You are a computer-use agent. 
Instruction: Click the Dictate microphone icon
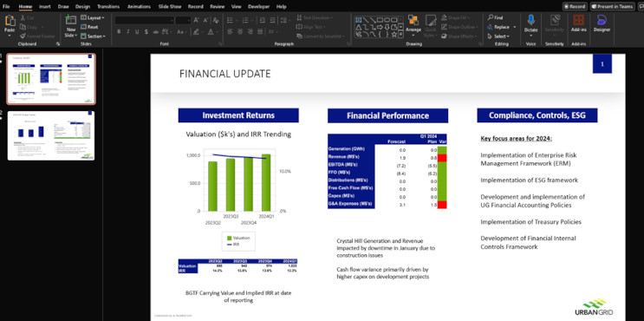530,20
